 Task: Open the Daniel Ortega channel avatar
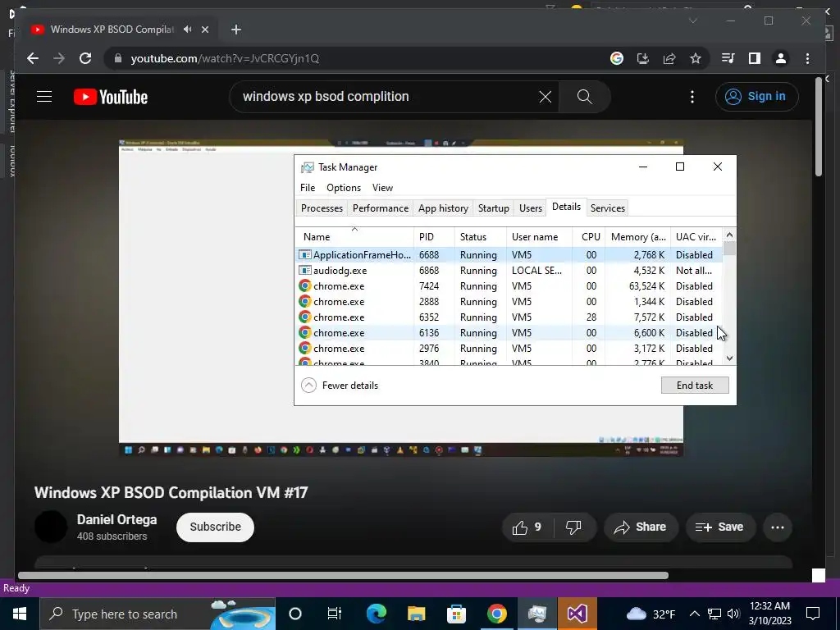click(50, 527)
